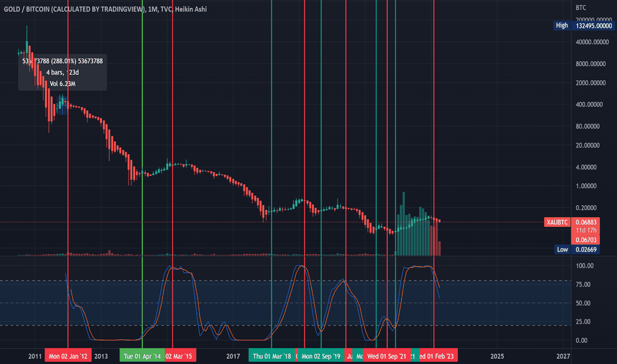The width and height of the screenshot is (617, 364).
Task: Click the 2017 time axis label
Action: click(x=233, y=356)
